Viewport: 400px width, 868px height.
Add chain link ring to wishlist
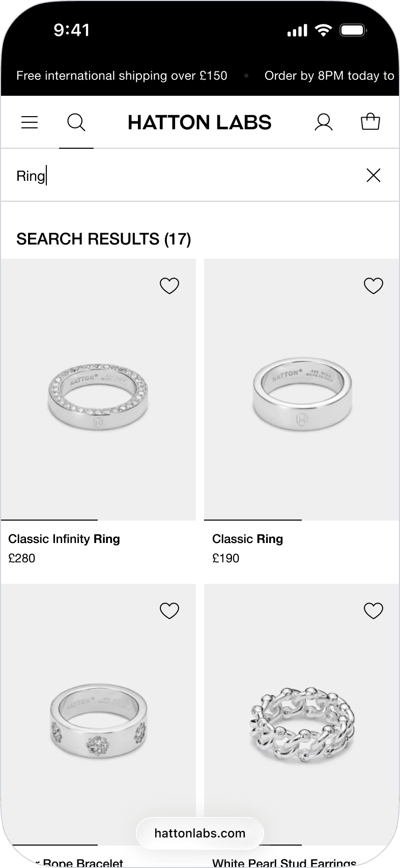(x=374, y=610)
